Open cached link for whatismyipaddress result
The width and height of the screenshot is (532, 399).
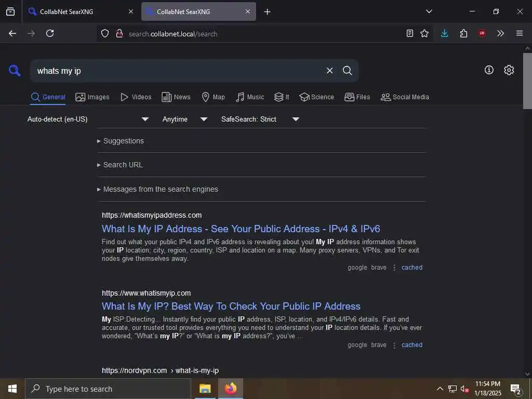tap(412, 268)
